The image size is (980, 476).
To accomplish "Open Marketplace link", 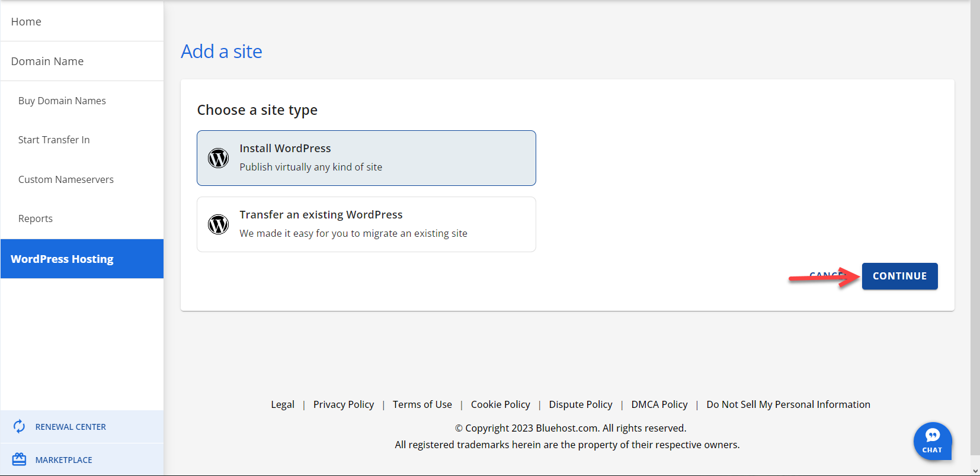I will pyautogui.click(x=63, y=460).
